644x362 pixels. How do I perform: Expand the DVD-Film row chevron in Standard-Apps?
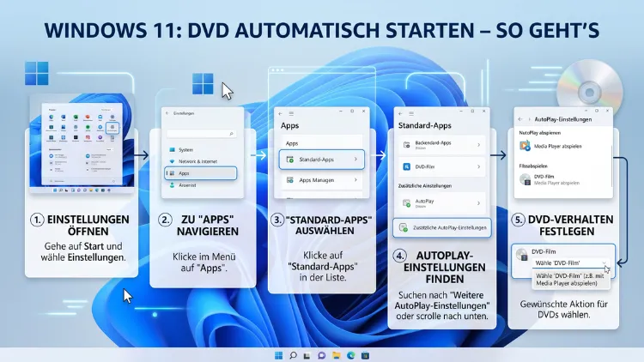478,166
